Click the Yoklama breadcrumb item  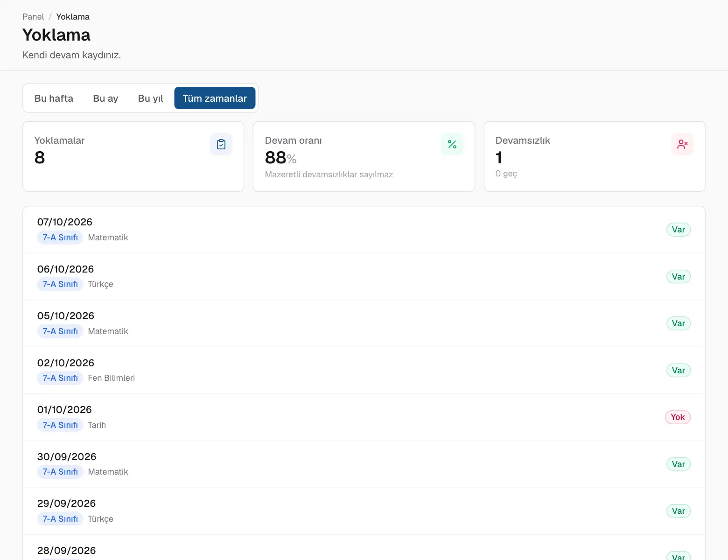tap(73, 17)
